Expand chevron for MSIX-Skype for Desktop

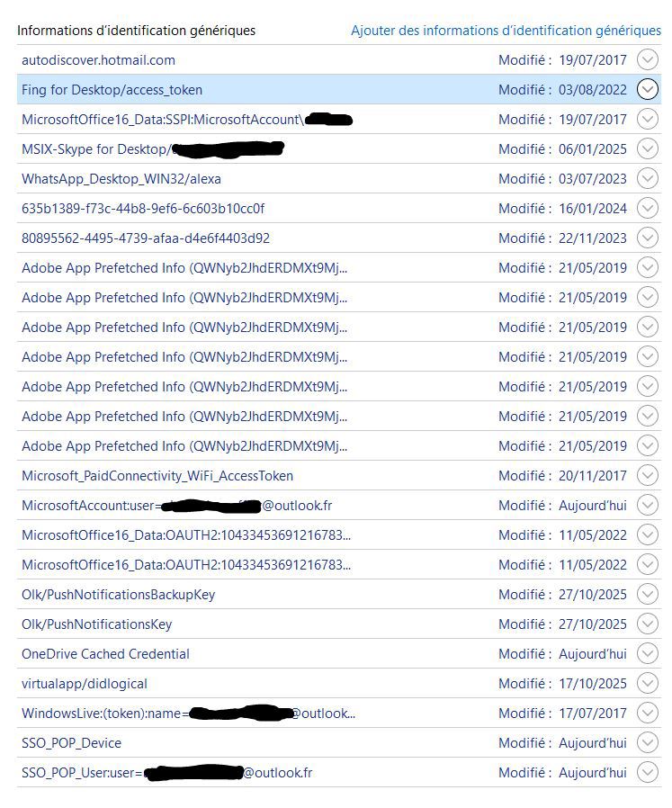click(648, 149)
